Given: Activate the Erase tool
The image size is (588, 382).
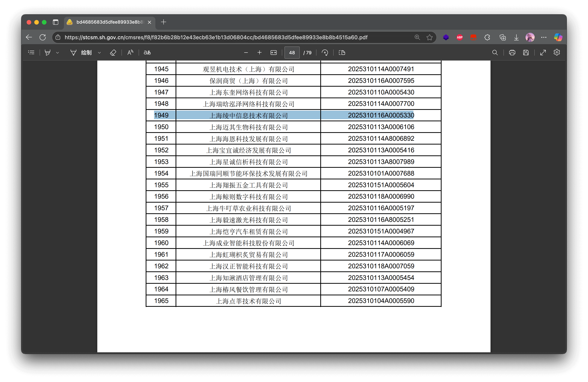Looking at the screenshot, I should click(x=113, y=52).
